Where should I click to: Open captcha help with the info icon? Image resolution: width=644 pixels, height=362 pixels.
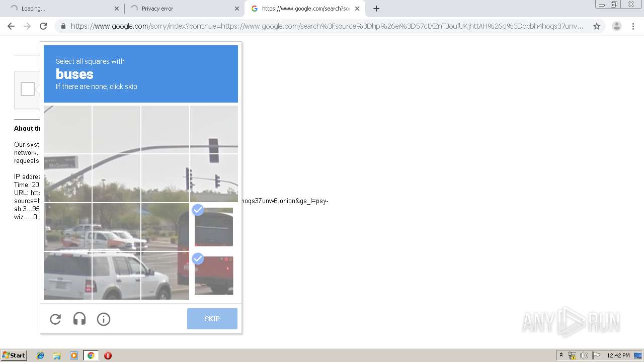click(x=104, y=319)
